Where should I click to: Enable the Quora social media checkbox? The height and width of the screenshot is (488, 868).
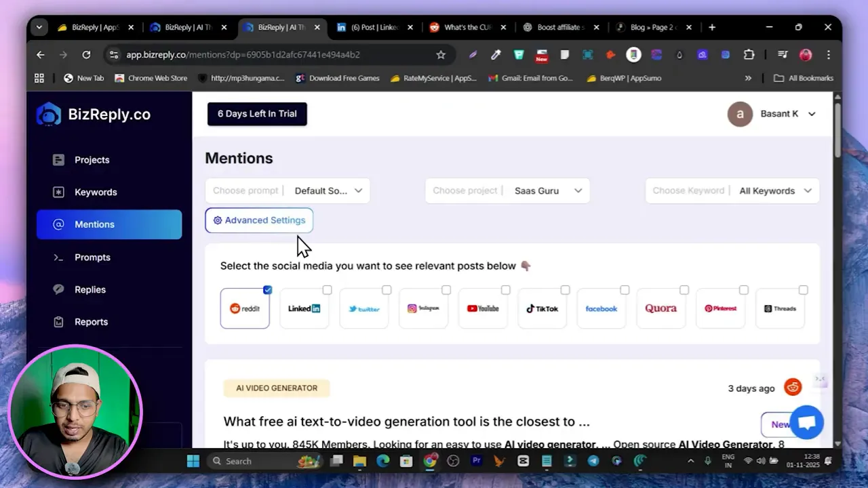click(684, 289)
